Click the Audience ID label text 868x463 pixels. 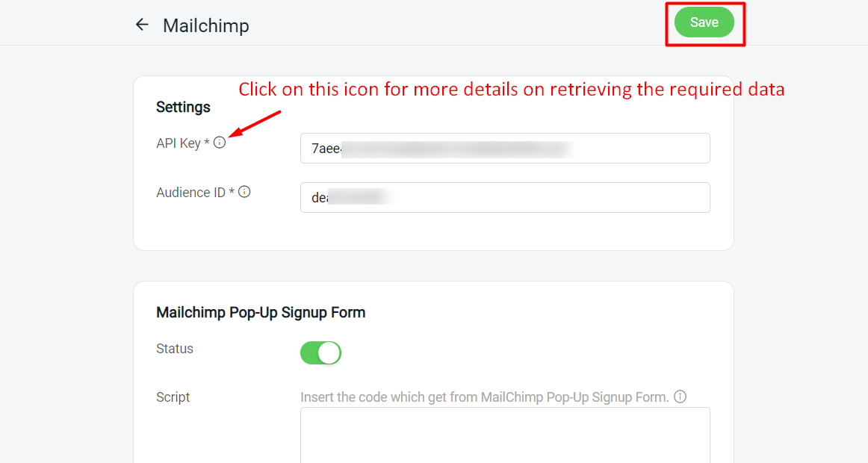click(190, 193)
